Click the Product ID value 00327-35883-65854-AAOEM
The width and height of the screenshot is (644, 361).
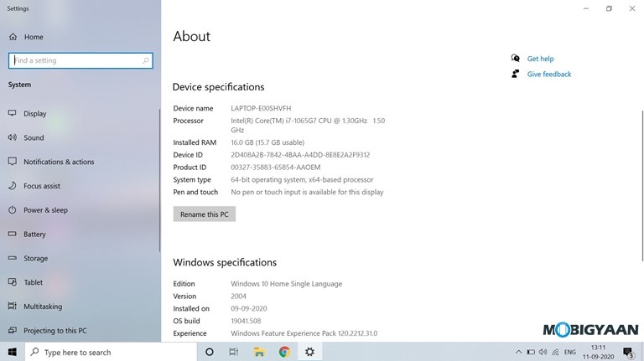pos(276,168)
